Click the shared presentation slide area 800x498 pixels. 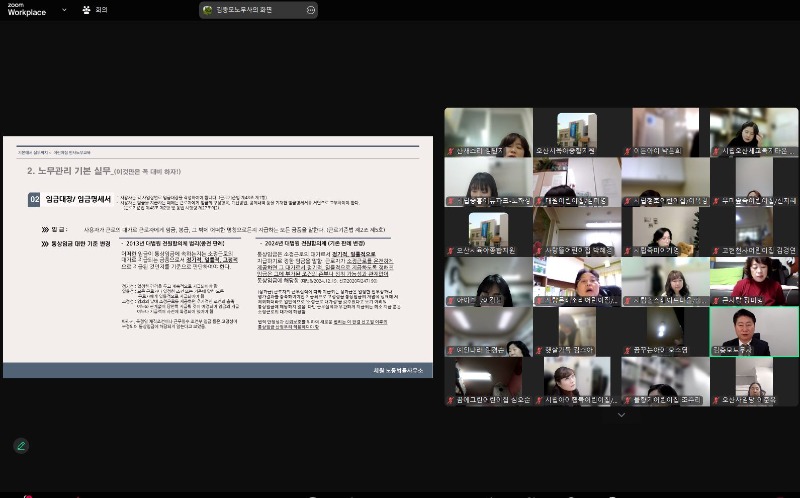point(218,256)
